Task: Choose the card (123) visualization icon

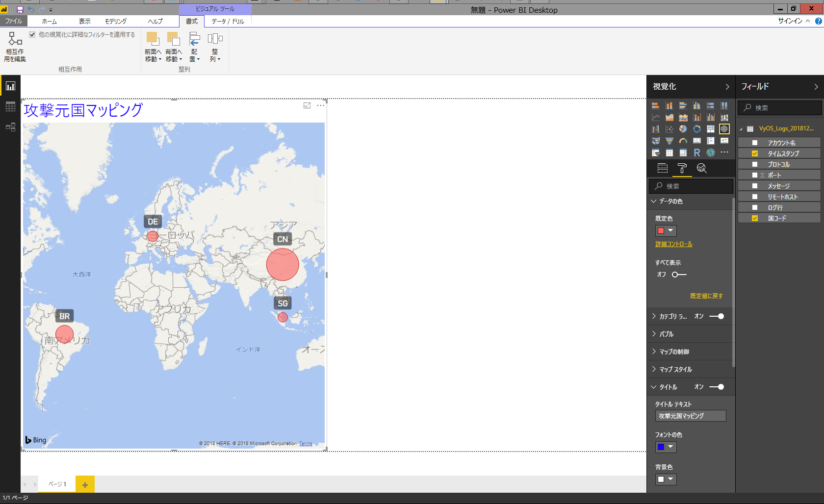Action: pyautogui.click(x=696, y=141)
